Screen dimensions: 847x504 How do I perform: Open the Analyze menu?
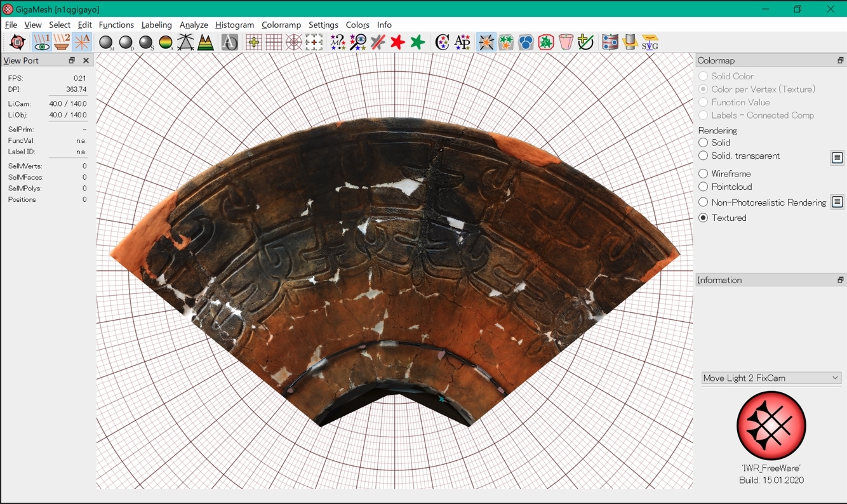[194, 25]
